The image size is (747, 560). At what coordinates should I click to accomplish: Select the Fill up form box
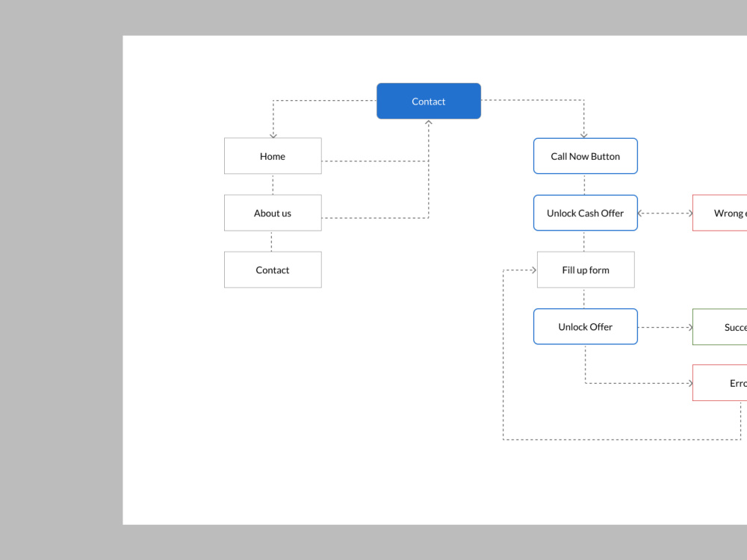(x=585, y=270)
